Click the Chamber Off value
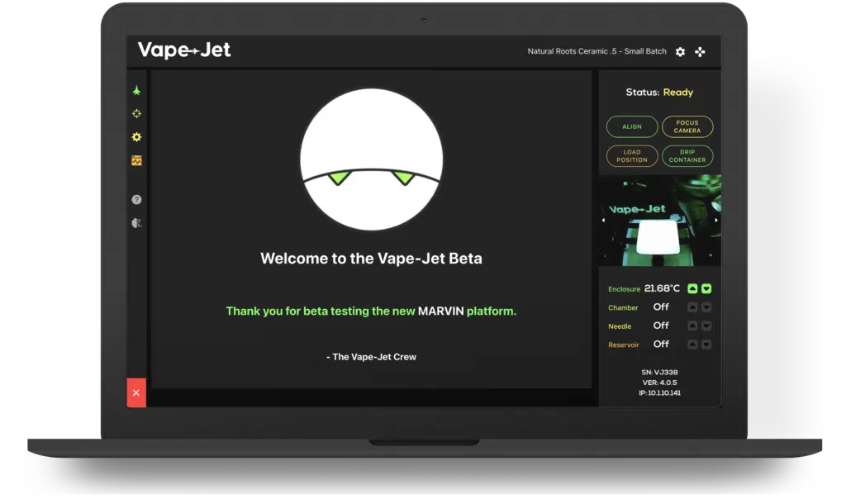The width and height of the screenshot is (846, 504). pyautogui.click(x=661, y=307)
